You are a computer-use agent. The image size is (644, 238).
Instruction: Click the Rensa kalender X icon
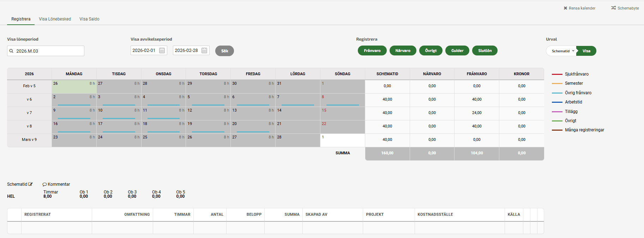click(565, 8)
